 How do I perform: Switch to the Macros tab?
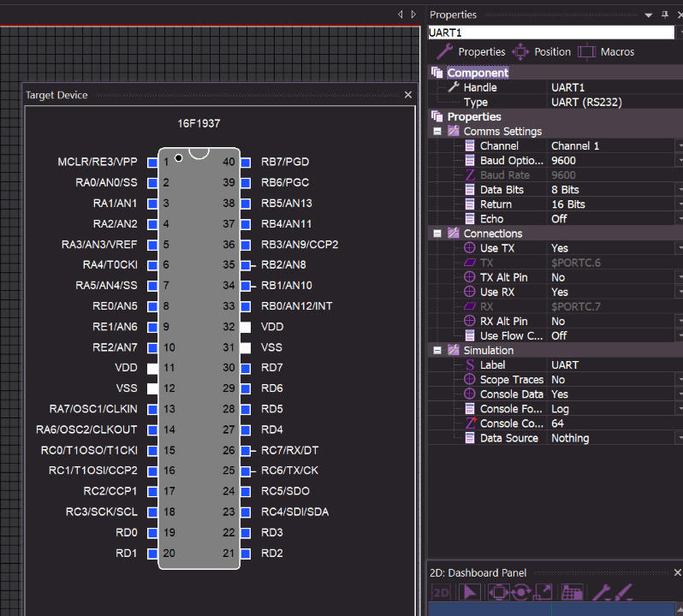pyautogui.click(x=606, y=52)
